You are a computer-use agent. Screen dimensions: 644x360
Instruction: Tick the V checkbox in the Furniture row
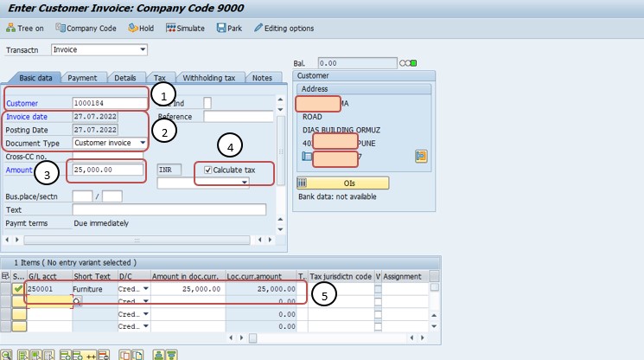pyautogui.click(x=379, y=289)
